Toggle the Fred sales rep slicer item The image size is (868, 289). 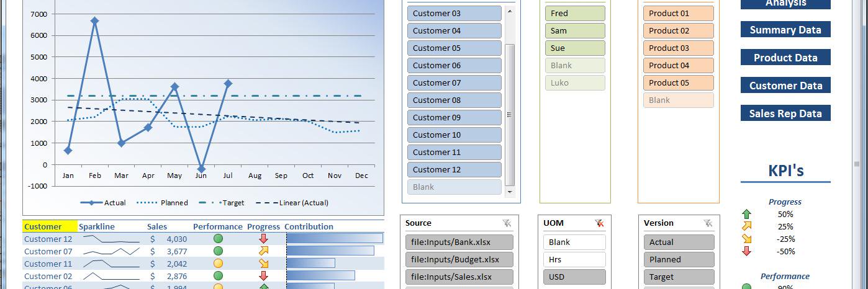click(x=575, y=13)
